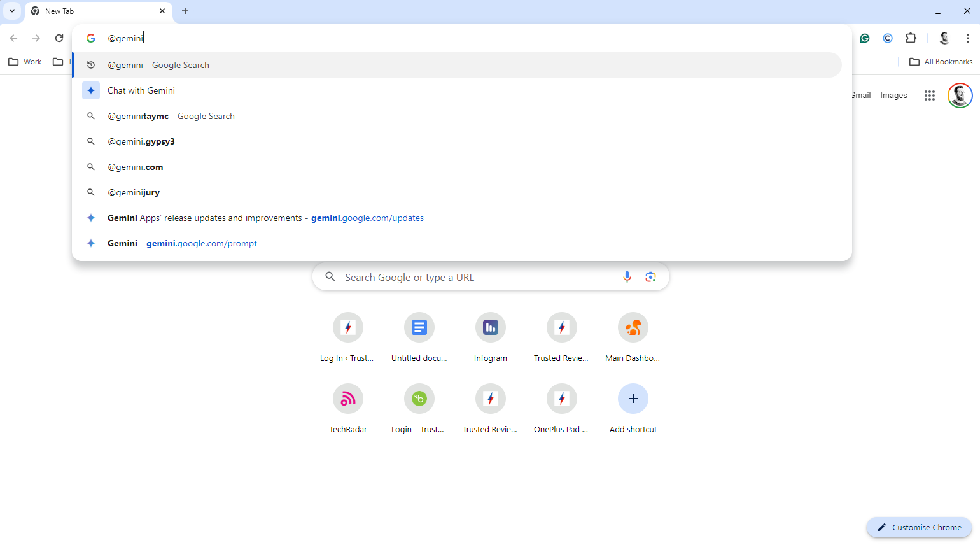Select '@gemini - Google Search' suggestion
Image resolution: width=980 pixels, height=545 pixels.
(458, 65)
